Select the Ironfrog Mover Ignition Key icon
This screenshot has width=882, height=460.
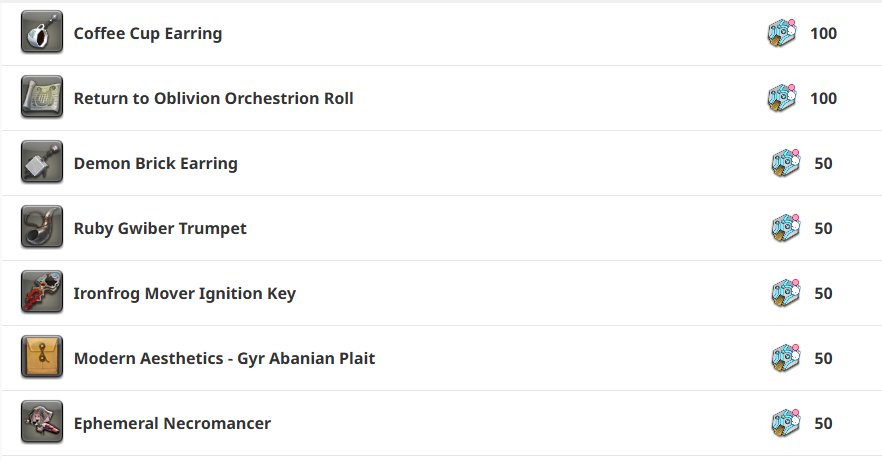click(42, 292)
